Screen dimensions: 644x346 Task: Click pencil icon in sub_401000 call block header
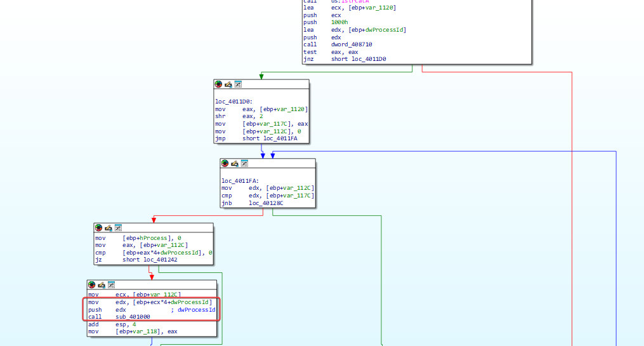click(x=102, y=285)
